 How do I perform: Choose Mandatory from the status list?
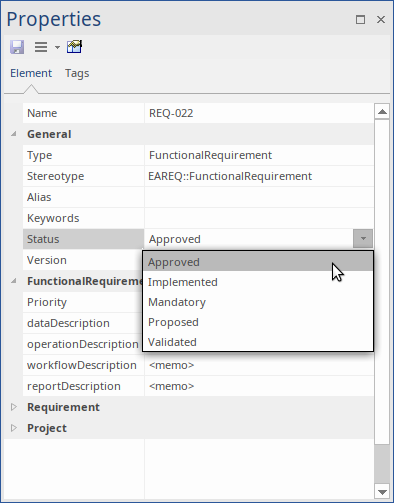[x=257, y=302]
